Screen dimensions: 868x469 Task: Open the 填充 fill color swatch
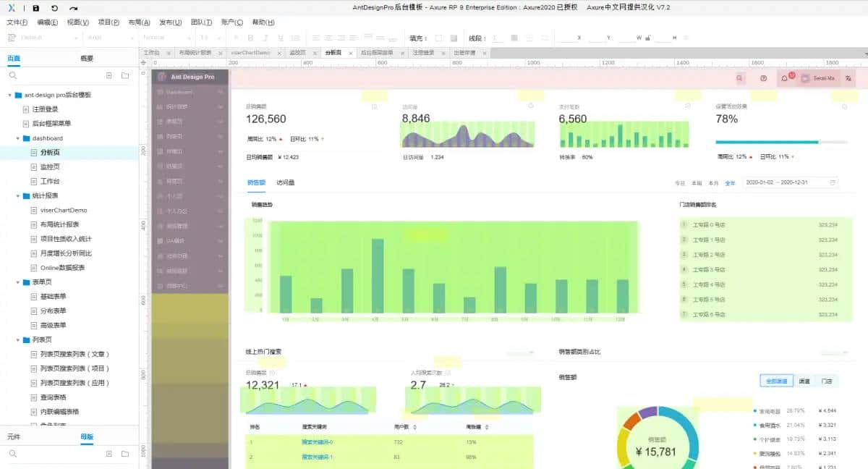click(438, 38)
